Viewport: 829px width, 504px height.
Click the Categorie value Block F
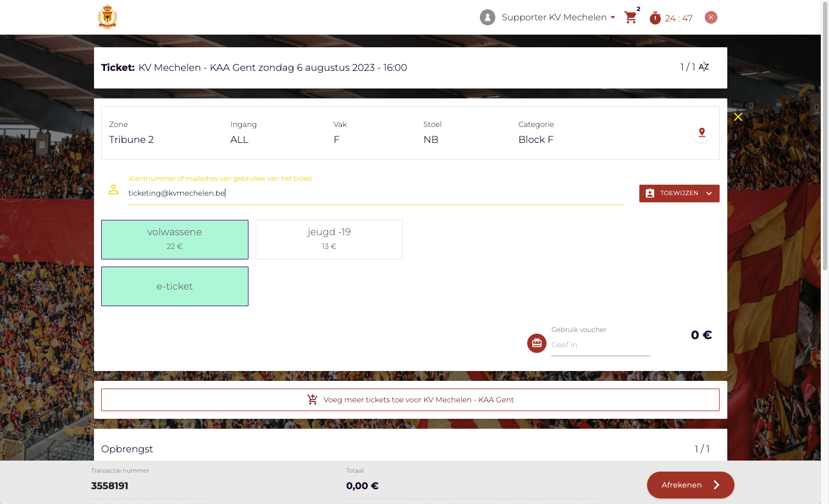(536, 140)
